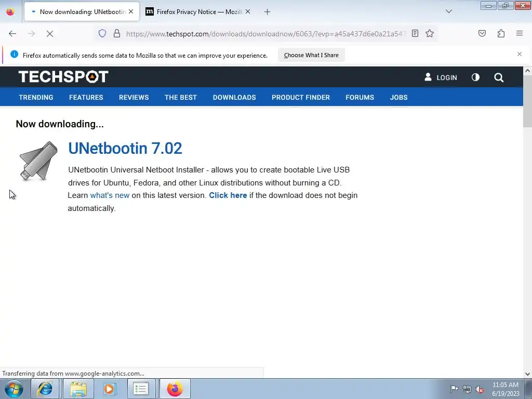Viewport: 532px width, 399px height.
Task: Open the Extensions puzzle icon
Action: pyautogui.click(x=501, y=33)
